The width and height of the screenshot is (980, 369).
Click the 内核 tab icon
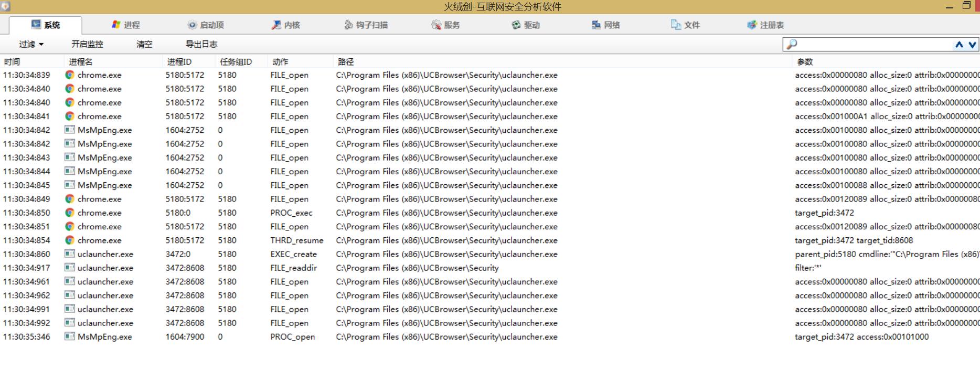(x=276, y=25)
